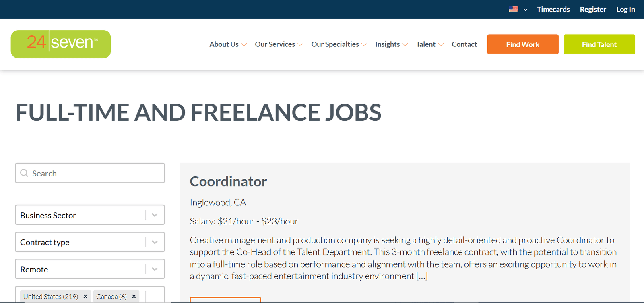
Task: Focus the job Search input field
Action: (90, 173)
